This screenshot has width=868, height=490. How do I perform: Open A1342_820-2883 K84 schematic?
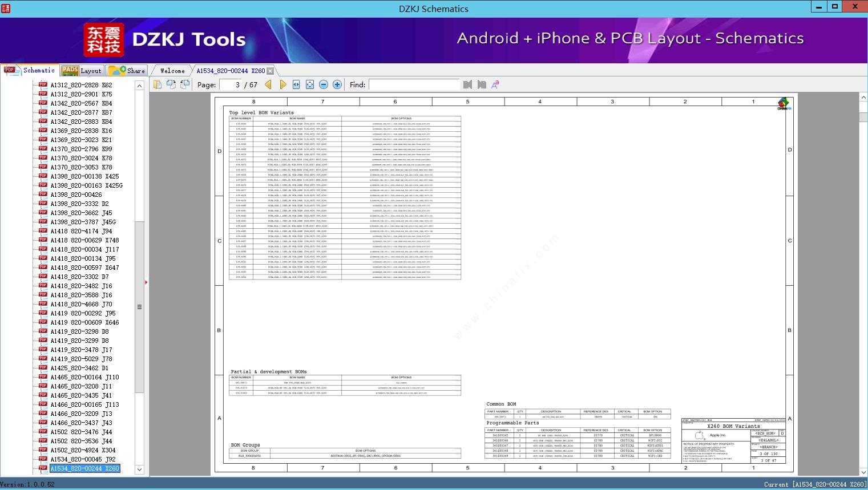coord(81,122)
